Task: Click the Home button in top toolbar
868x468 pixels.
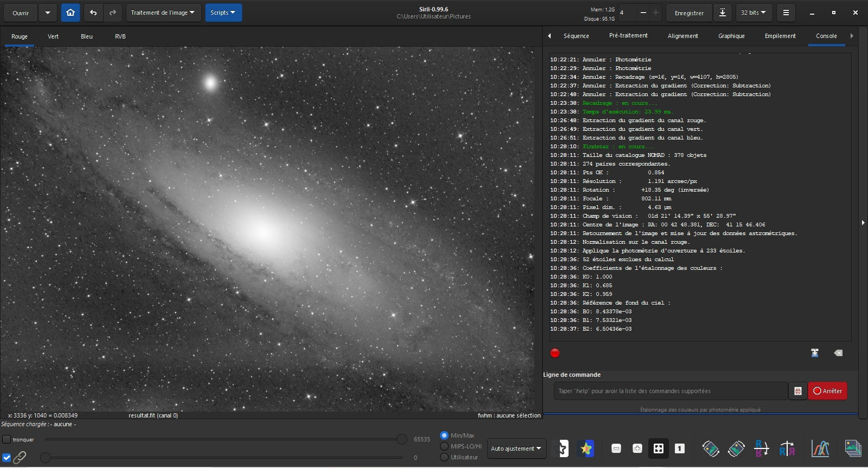Action: tap(71, 12)
